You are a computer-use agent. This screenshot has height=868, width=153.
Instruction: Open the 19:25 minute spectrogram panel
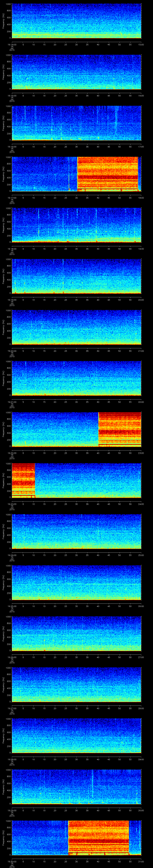76,583
